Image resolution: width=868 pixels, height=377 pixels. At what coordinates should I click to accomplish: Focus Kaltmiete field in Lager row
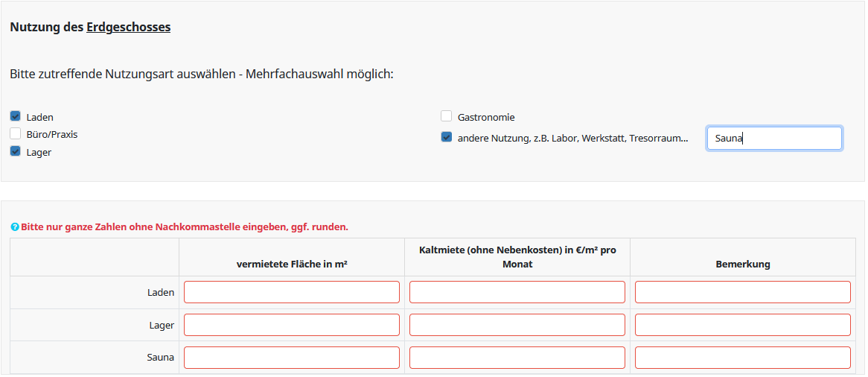517,325
